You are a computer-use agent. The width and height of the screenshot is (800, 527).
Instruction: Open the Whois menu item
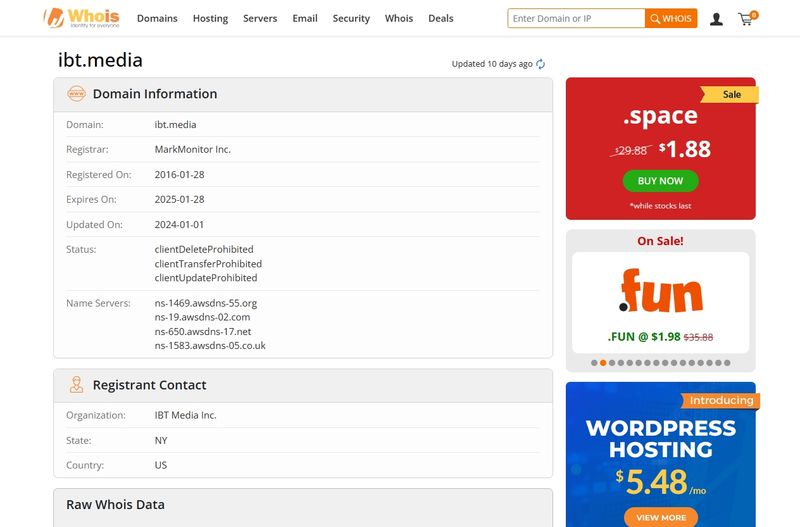[x=399, y=18]
